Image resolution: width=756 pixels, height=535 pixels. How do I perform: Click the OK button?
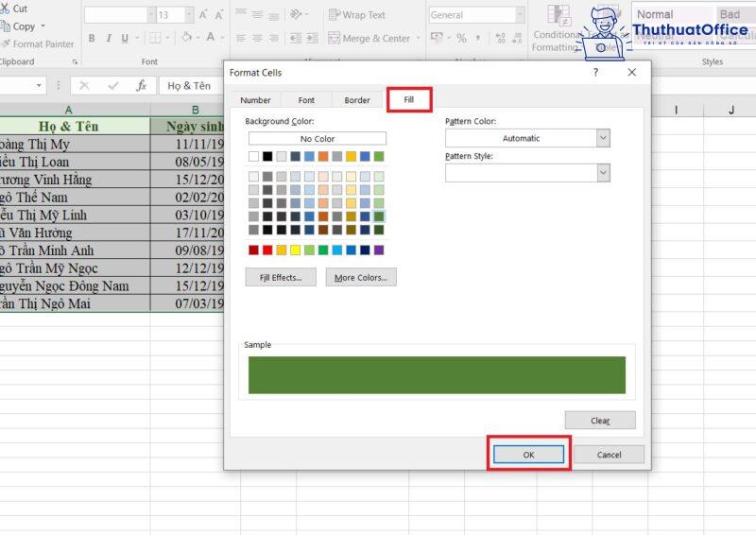528,455
